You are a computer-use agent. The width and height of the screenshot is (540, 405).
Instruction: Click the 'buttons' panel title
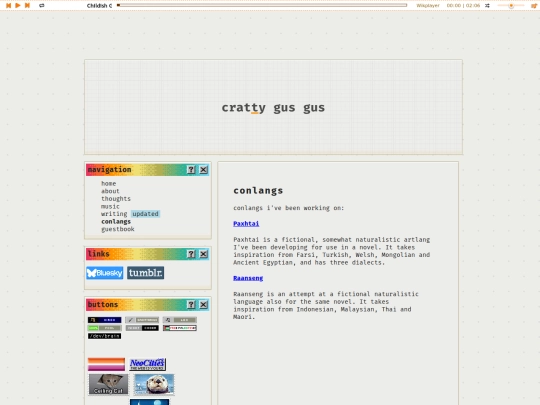(x=103, y=304)
